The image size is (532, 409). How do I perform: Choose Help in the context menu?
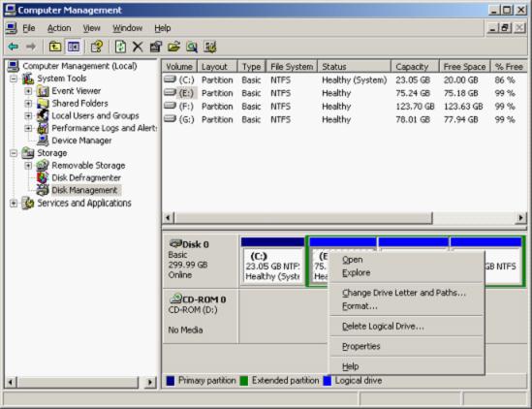pyautogui.click(x=406, y=366)
